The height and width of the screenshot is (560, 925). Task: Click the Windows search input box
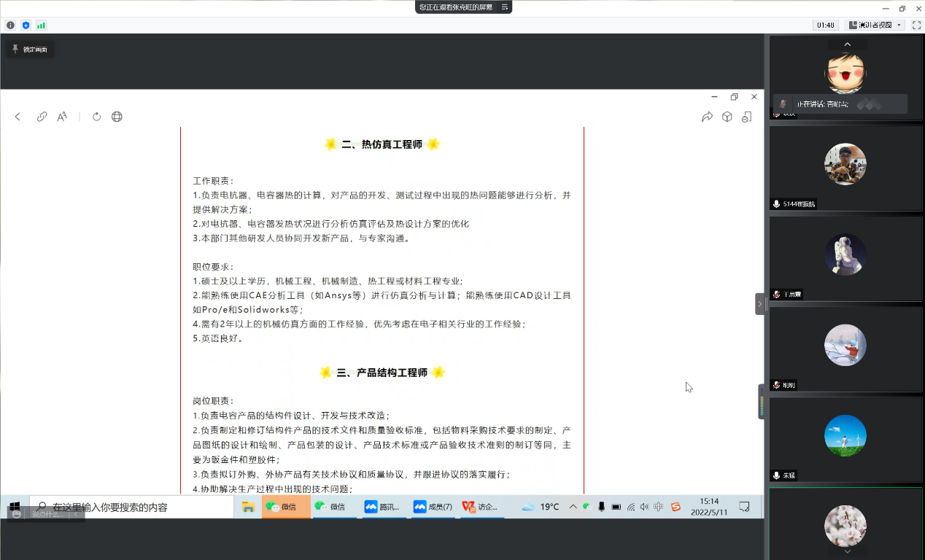point(131,507)
